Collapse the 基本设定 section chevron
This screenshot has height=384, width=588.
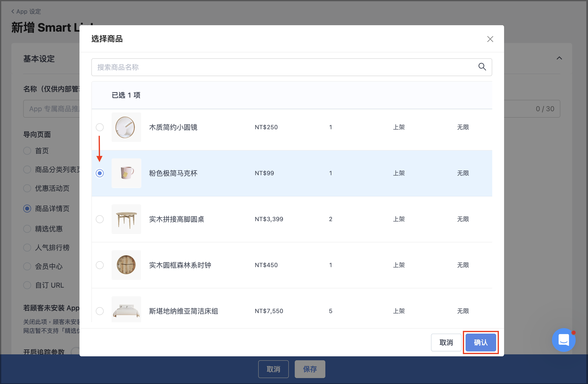(559, 58)
